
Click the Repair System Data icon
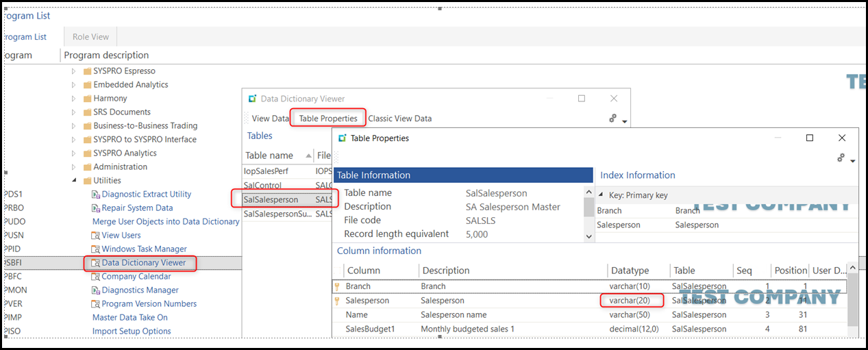[x=96, y=208]
